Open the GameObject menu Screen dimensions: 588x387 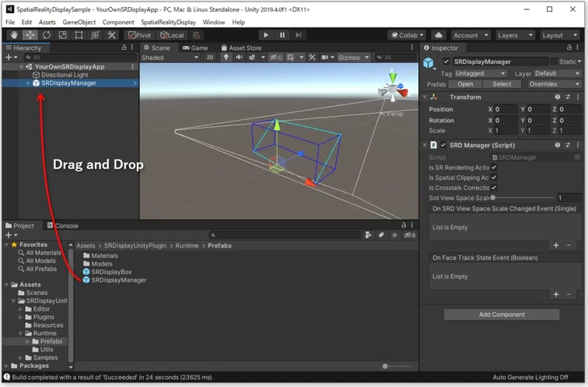point(79,22)
